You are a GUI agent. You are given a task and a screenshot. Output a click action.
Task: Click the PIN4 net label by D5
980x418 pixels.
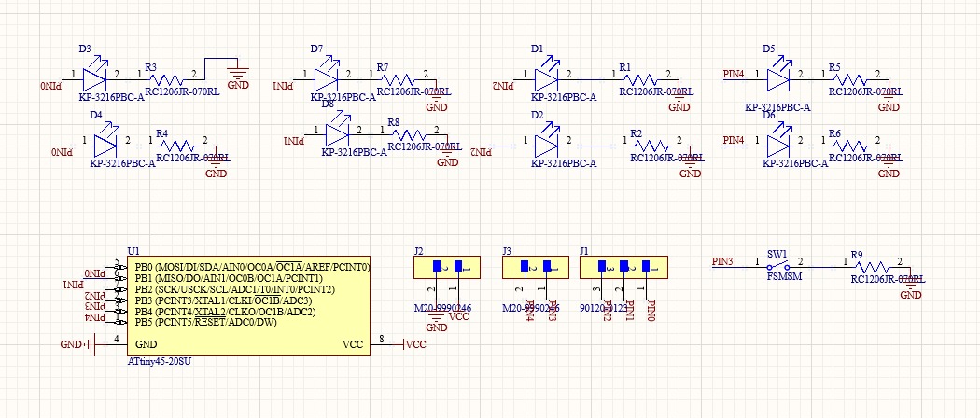(734, 73)
